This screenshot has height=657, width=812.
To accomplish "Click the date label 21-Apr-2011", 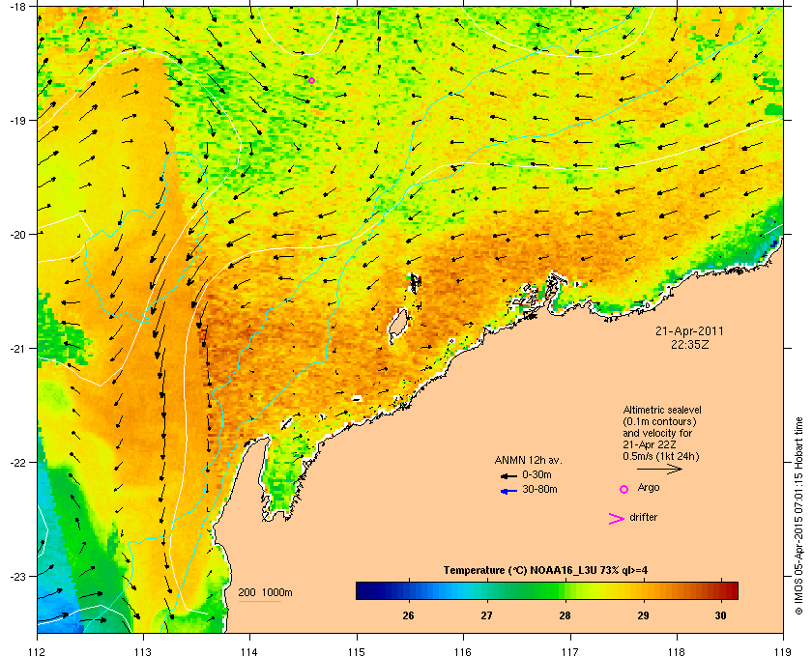I will pos(689,330).
